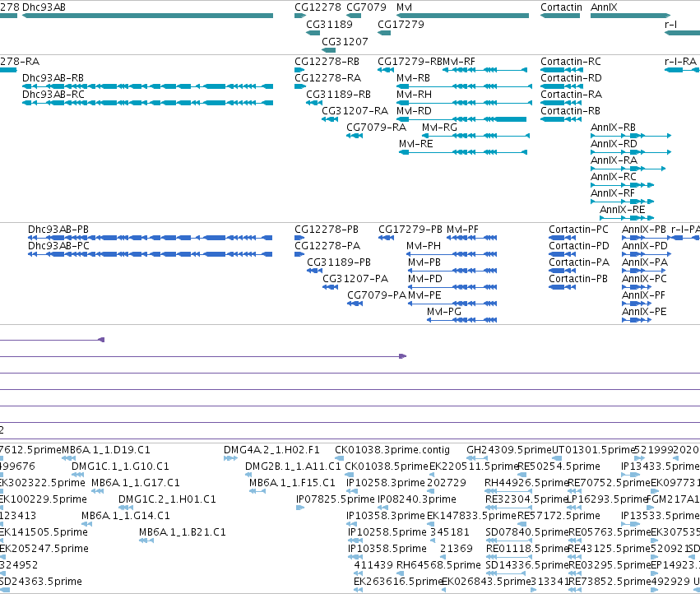Click gene CG7079 label

(x=366, y=7)
